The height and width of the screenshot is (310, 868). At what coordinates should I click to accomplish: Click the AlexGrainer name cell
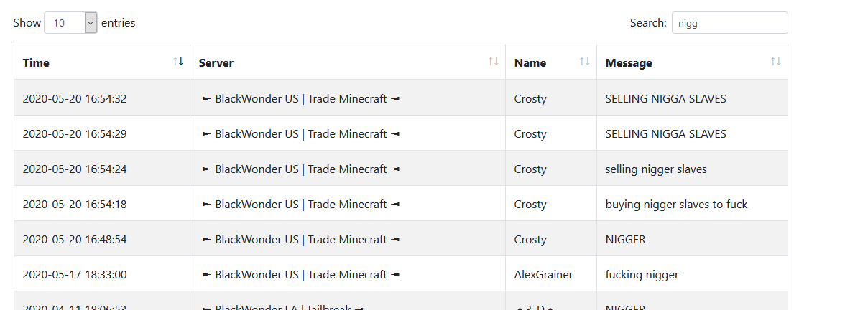[x=543, y=275]
